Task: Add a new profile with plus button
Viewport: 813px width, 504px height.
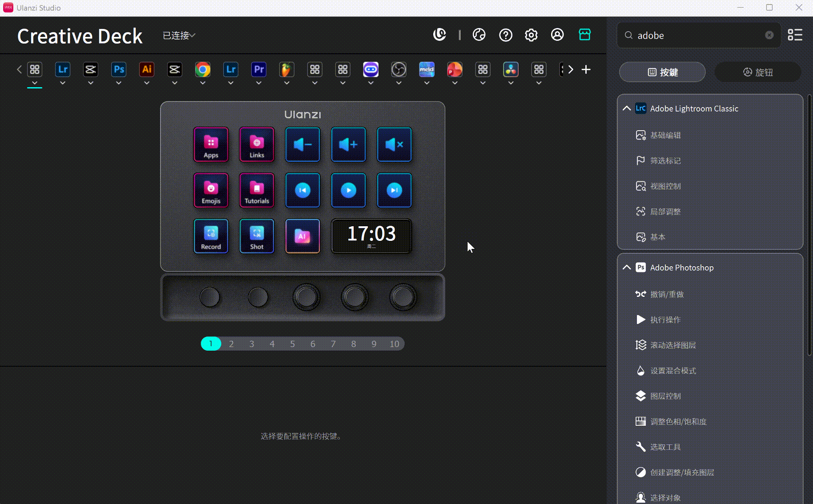Action: (586, 70)
